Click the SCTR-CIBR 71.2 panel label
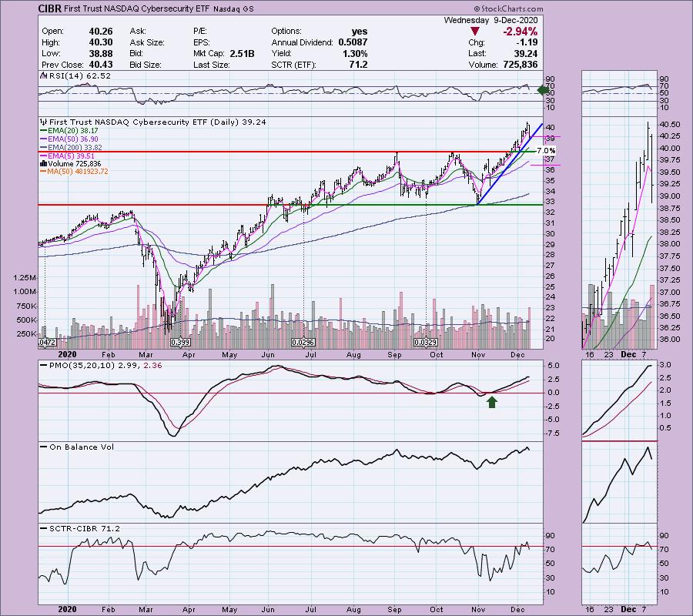 (85, 528)
